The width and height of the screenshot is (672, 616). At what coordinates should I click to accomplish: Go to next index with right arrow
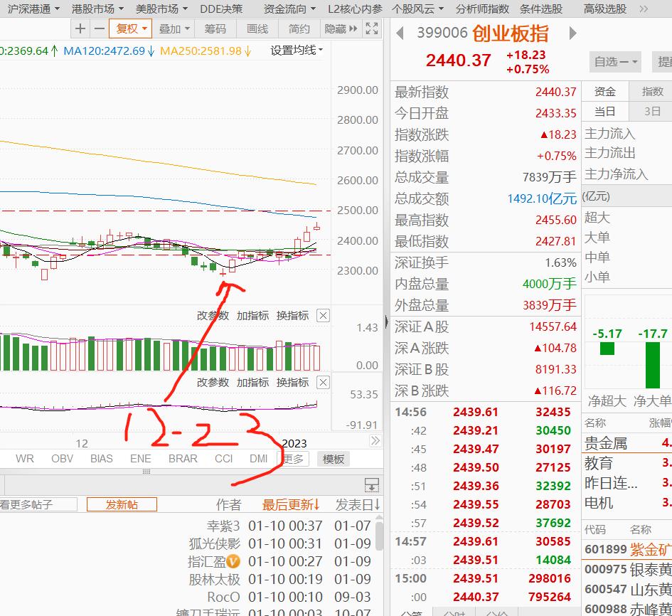point(572,33)
